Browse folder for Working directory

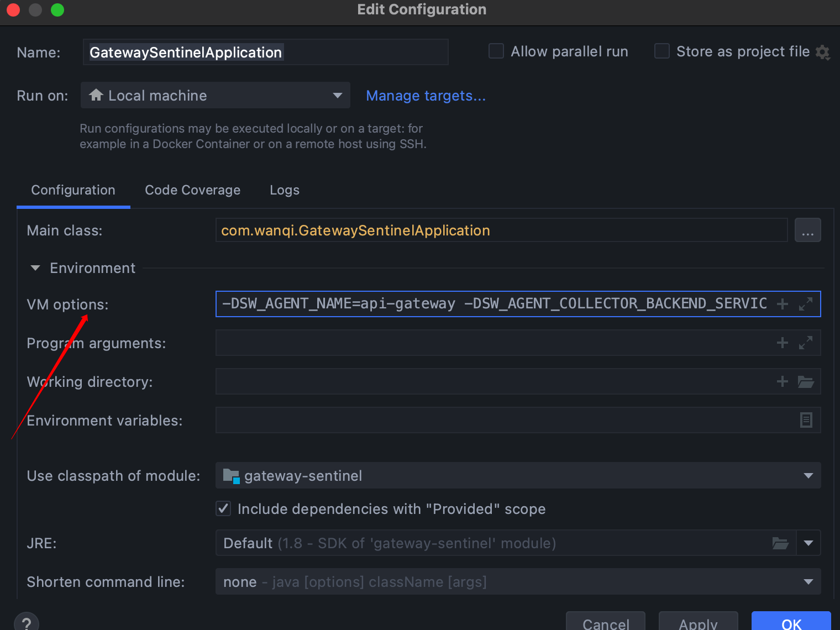806,381
